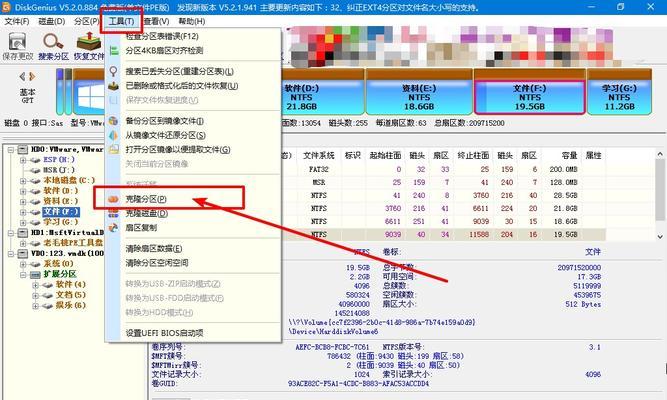The image size is (667, 400).
Task: Select 老毛桃PE工具盘 in the disk tree
Action: (x=73, y=243)
